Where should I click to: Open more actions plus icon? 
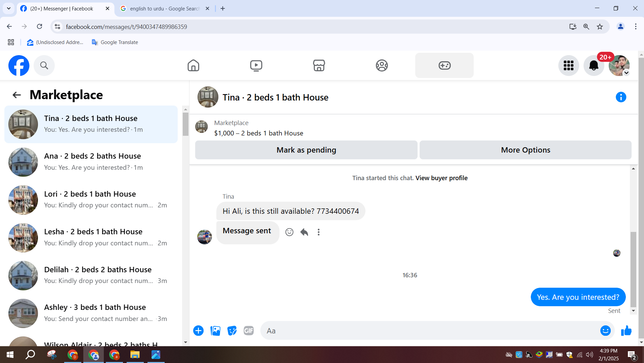199,331
